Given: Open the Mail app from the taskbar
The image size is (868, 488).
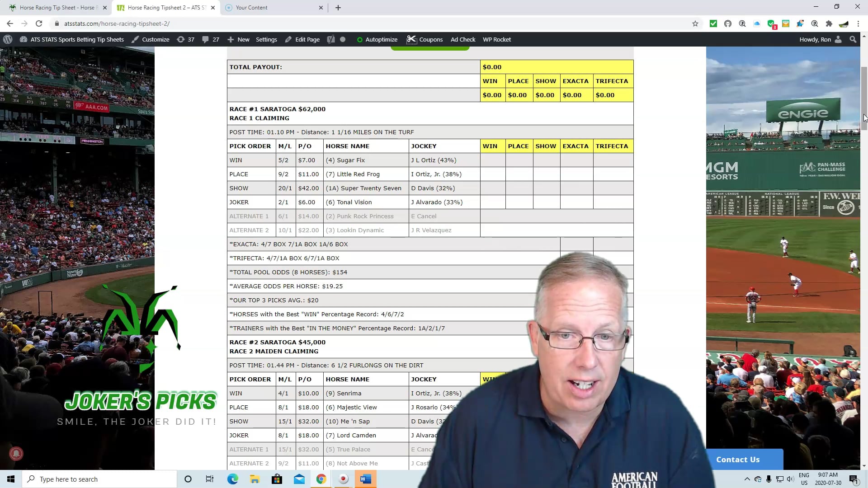Looking at the screenshot, I should tap(299, 479).
